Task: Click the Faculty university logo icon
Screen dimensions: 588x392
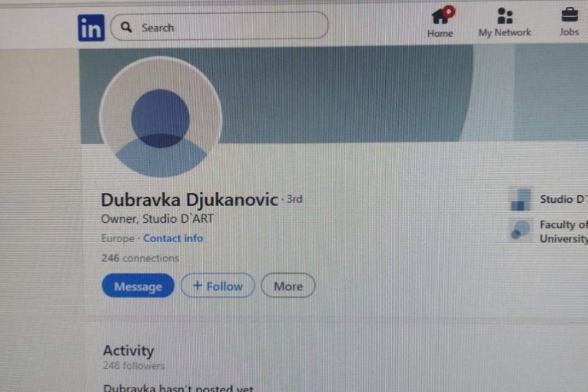Action: click(520, 230)
